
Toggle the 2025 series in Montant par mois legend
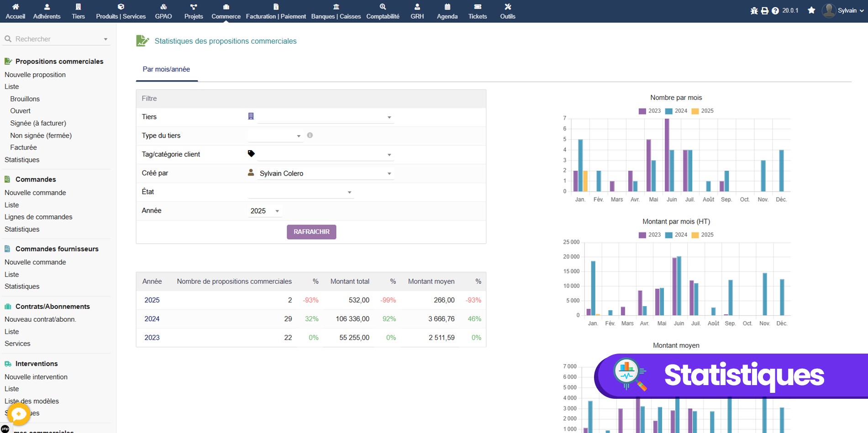(703, 235)
